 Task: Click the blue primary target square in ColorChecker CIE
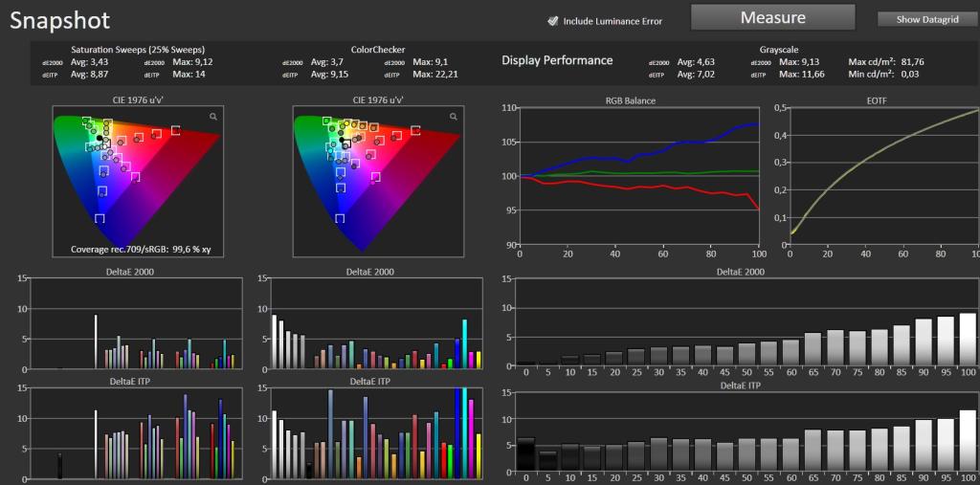[340, 218]
